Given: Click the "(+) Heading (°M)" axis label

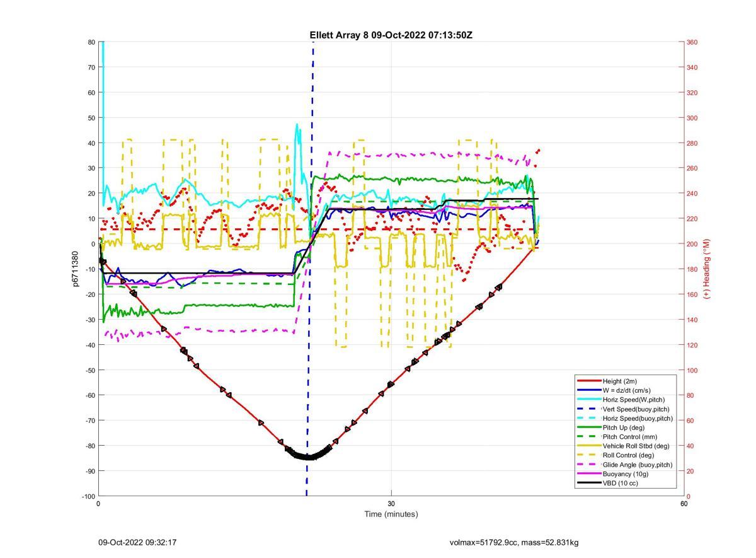Looking at the screenshot, I should pos(707,269).
